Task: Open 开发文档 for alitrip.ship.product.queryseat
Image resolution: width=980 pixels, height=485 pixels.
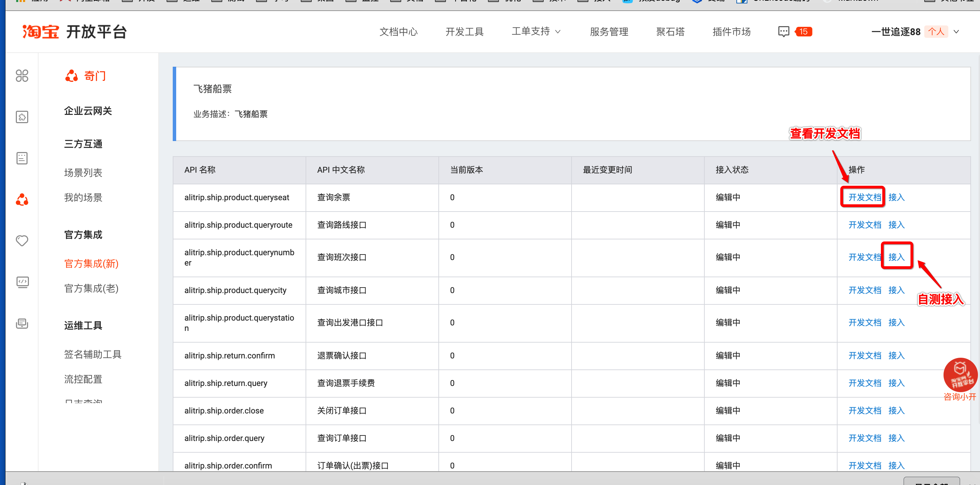Action: coord(864,197)
